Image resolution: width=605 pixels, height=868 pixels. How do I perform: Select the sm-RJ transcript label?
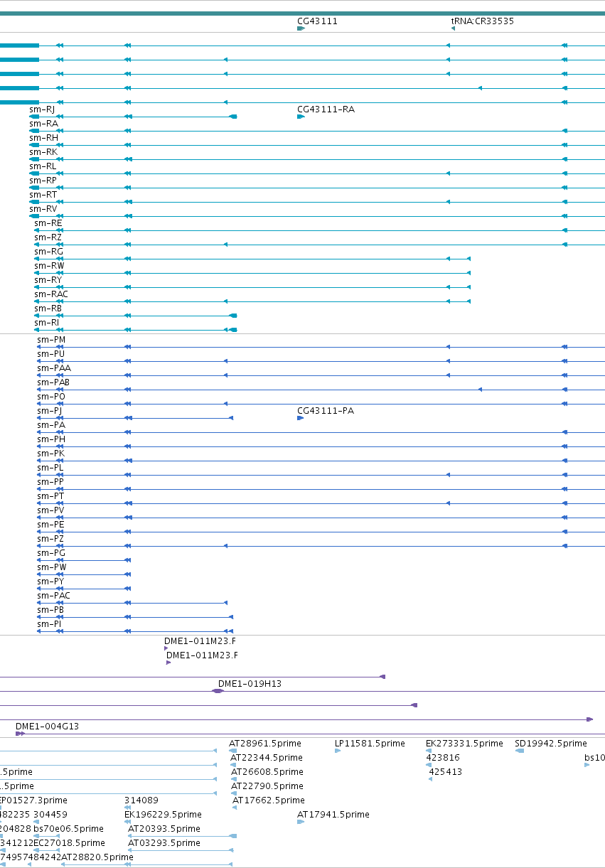click(x=42, y=109)
